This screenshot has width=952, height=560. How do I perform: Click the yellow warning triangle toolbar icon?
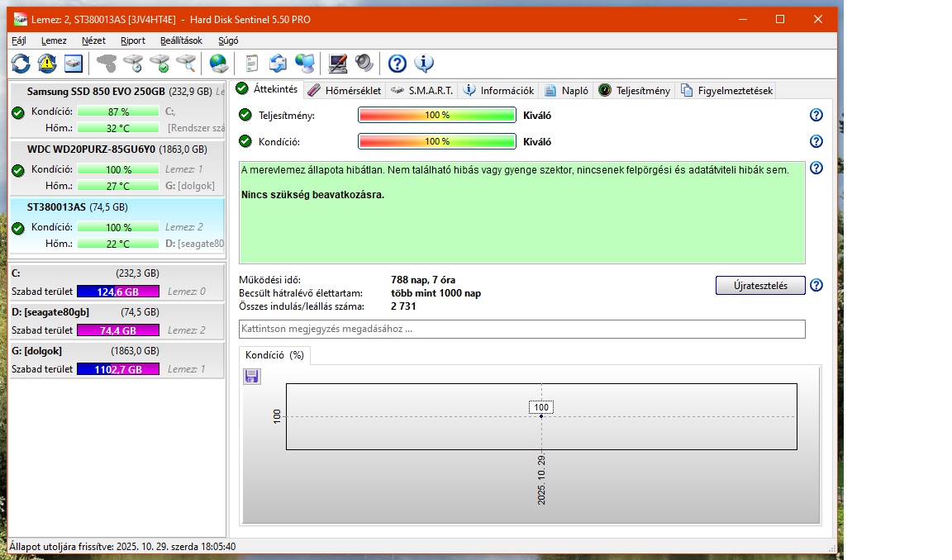(47, 63)
